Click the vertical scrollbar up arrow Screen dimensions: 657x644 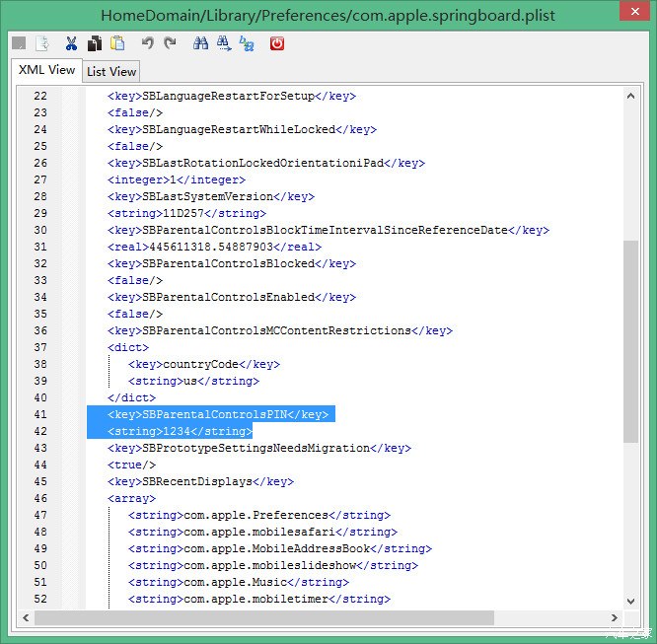click(630, 96)
